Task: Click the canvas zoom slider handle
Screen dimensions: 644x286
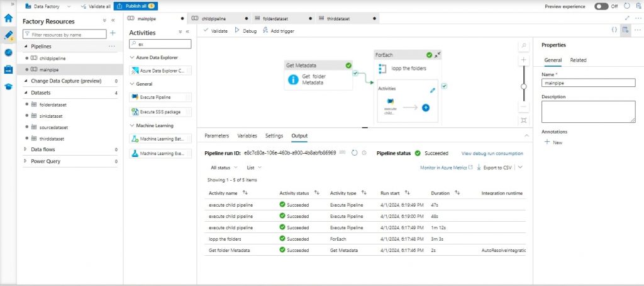Action: click(523, 87)
